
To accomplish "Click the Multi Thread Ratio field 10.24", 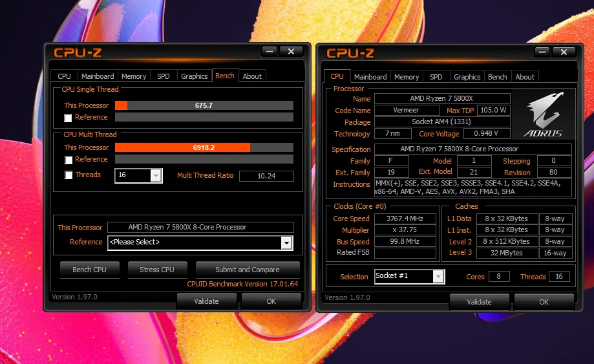I will (x=266, y=176).
